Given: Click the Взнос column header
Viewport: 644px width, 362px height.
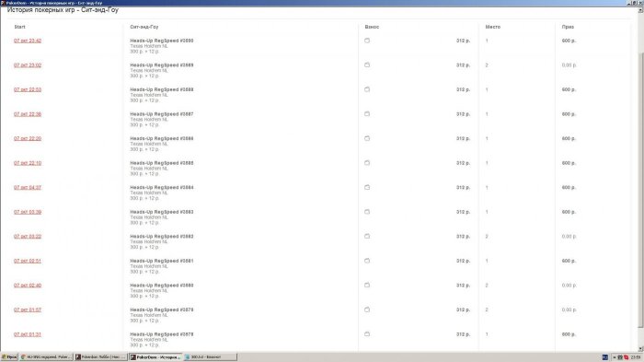Looking at the screenshot, I should (x=372, y=27).
